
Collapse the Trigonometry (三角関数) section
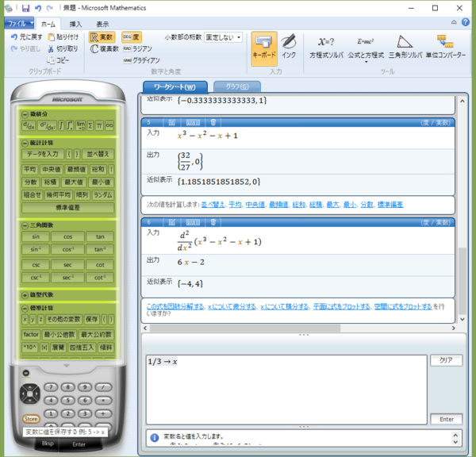click(x=25, y=225)
